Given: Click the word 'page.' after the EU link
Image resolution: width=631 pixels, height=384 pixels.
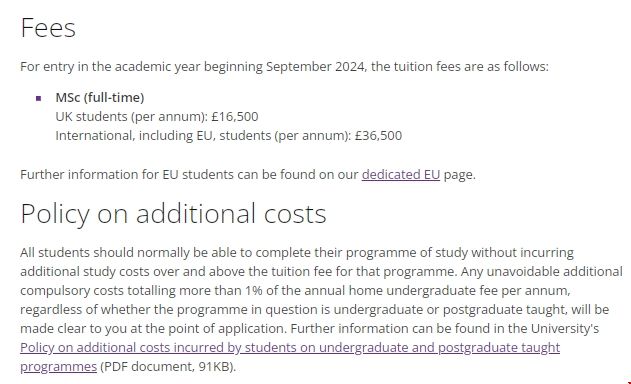Looking at the screenshot, I should click(460, 175).
